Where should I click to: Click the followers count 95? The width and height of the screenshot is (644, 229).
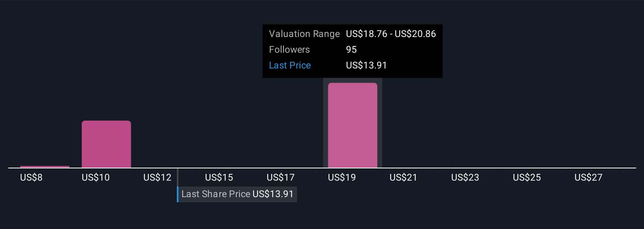pos(351,50)
